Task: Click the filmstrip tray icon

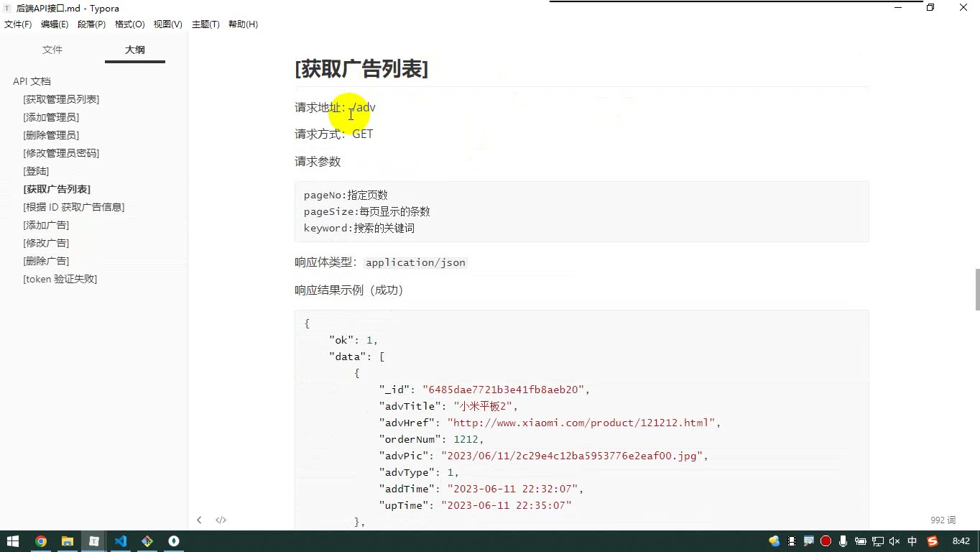Action: pyautogui.click(x=791, y=541)
